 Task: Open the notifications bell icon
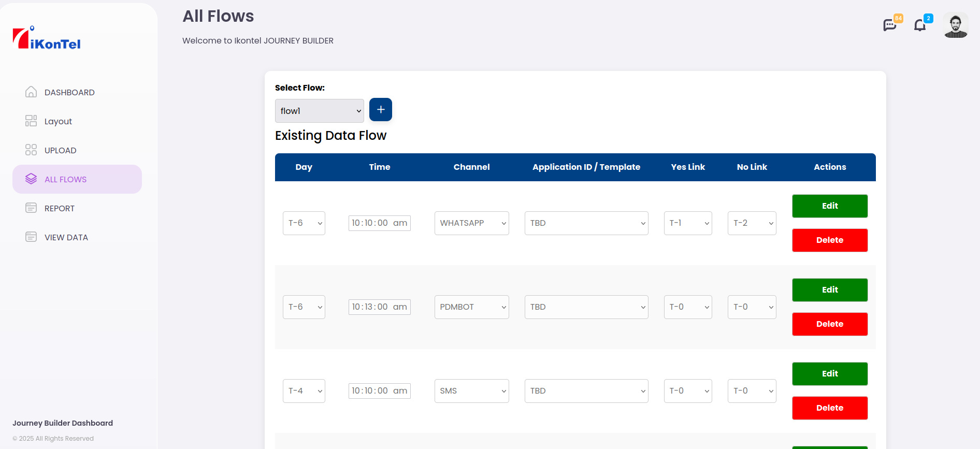[x=920, y=25]
